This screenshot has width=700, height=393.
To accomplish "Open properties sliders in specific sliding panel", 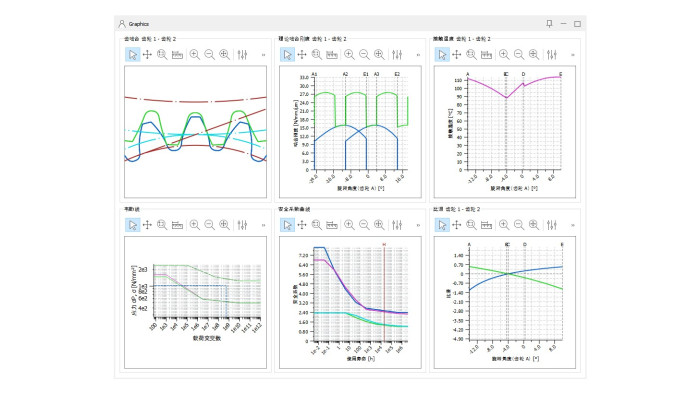I will point(552,225).
